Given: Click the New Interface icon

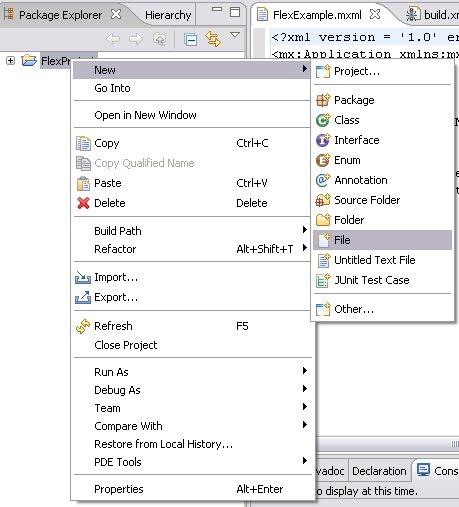Looking at the screenshot, I should pyautogui.click(x=323, y=140).
